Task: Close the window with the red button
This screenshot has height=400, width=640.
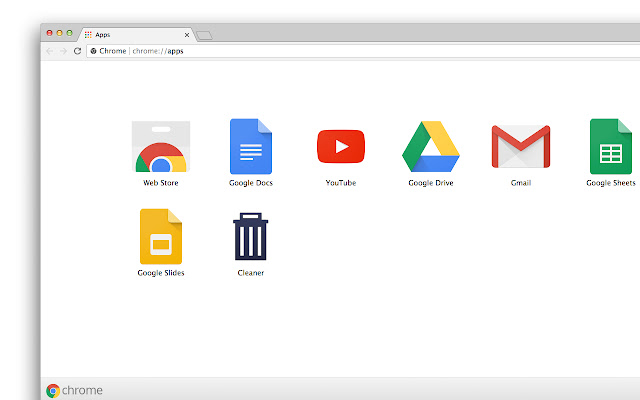Action: tap(49, 33)
